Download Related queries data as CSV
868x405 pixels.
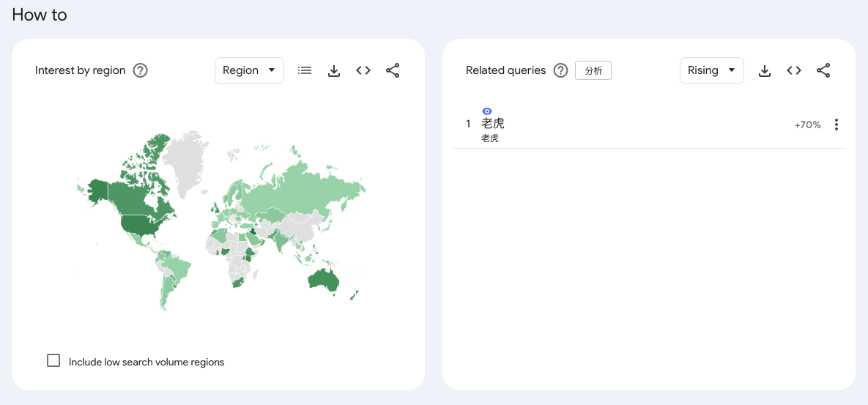pos(765,71)
